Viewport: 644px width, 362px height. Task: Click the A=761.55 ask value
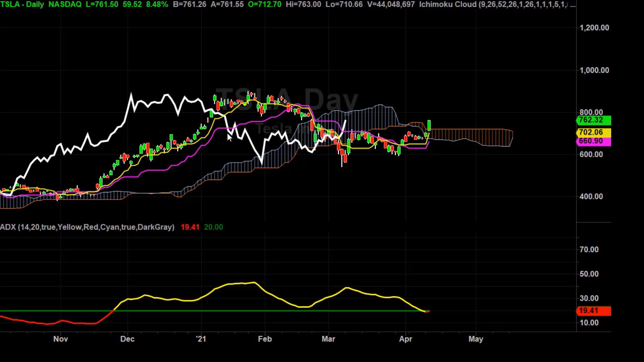[x=227, y=5]
